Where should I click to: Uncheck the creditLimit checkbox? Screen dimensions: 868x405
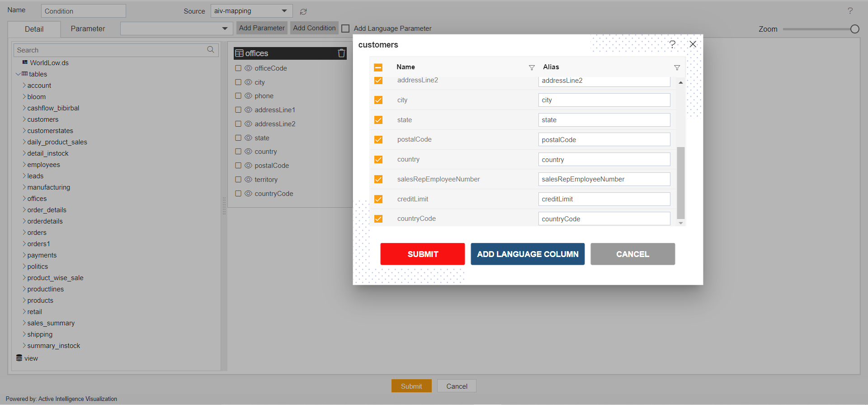tap(378, 199)
